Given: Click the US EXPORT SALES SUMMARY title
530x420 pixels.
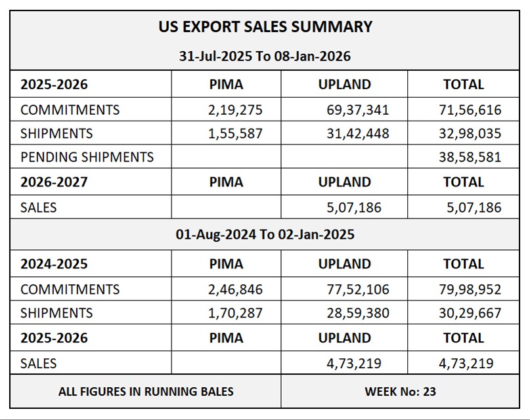Looking at the screenshot, I should click(x=265, y=27).
